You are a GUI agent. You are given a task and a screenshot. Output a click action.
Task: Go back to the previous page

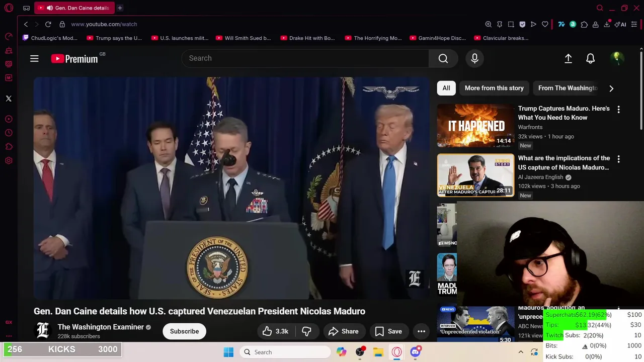(x=26, y=24)
